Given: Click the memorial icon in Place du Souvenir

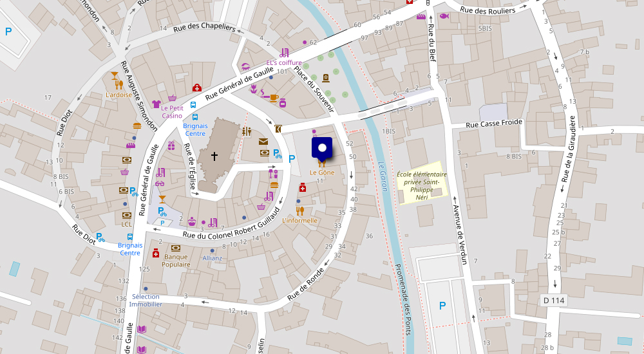Looking at the screenshot, I should [x=326, y=78].
